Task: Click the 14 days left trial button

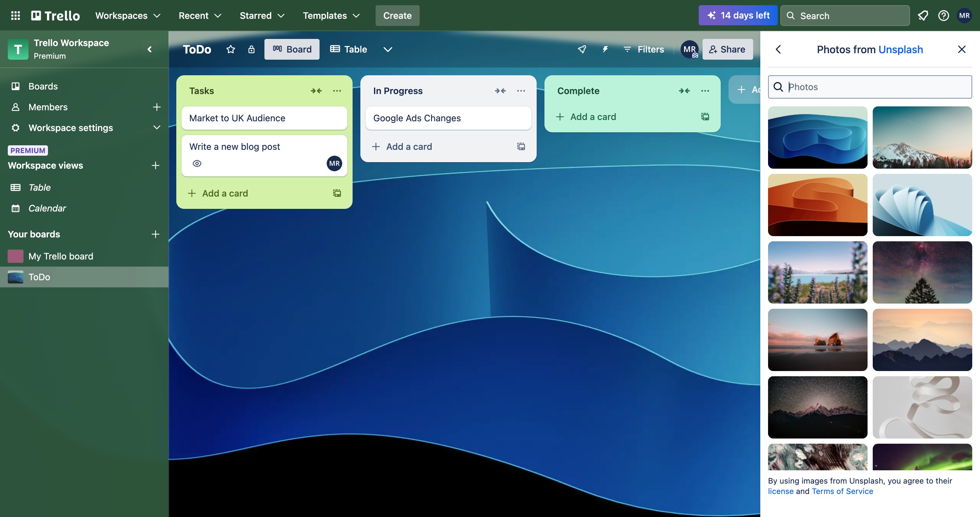Action: coord(738,16)
